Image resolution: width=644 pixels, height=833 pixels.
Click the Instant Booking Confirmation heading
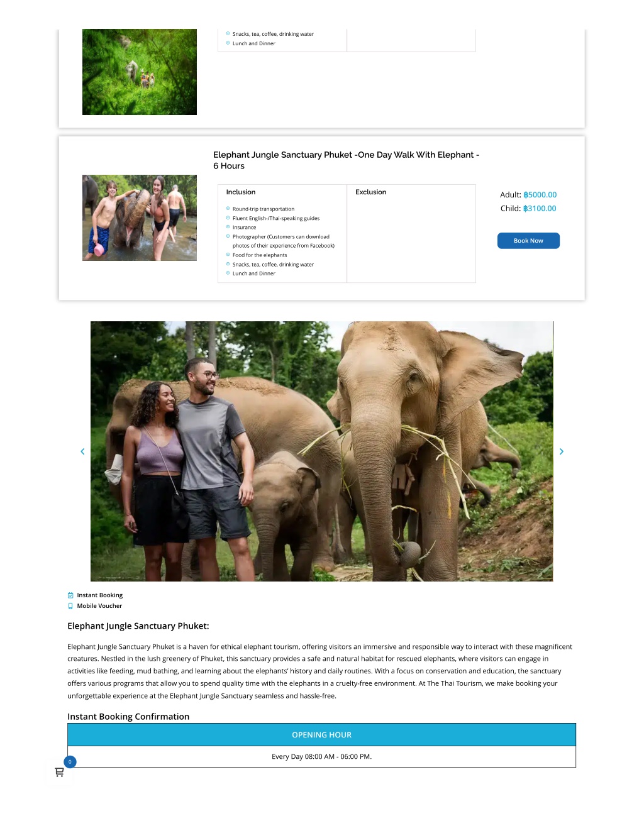coord(128,717)
